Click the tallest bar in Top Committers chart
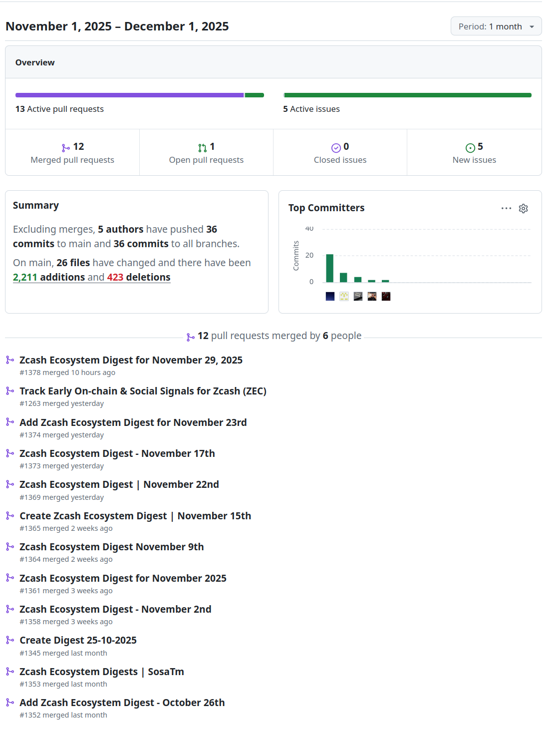Screen dimensions: 560x751 click(x=329, y=268)
